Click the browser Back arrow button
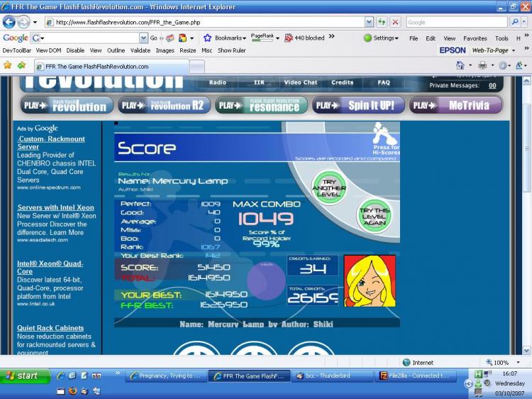 9,23
